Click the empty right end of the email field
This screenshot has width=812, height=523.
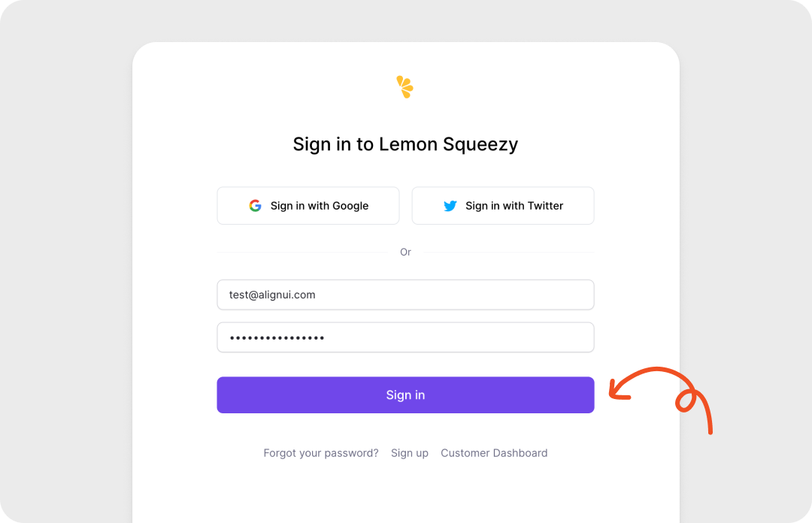point(556,295)
